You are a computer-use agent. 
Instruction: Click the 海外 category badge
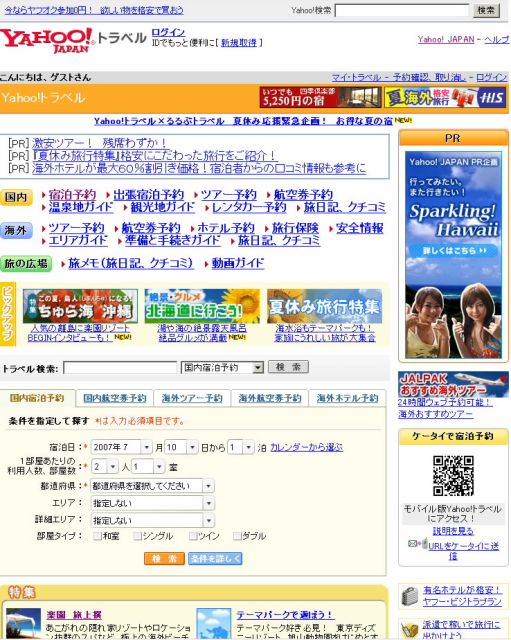(16, 231)
